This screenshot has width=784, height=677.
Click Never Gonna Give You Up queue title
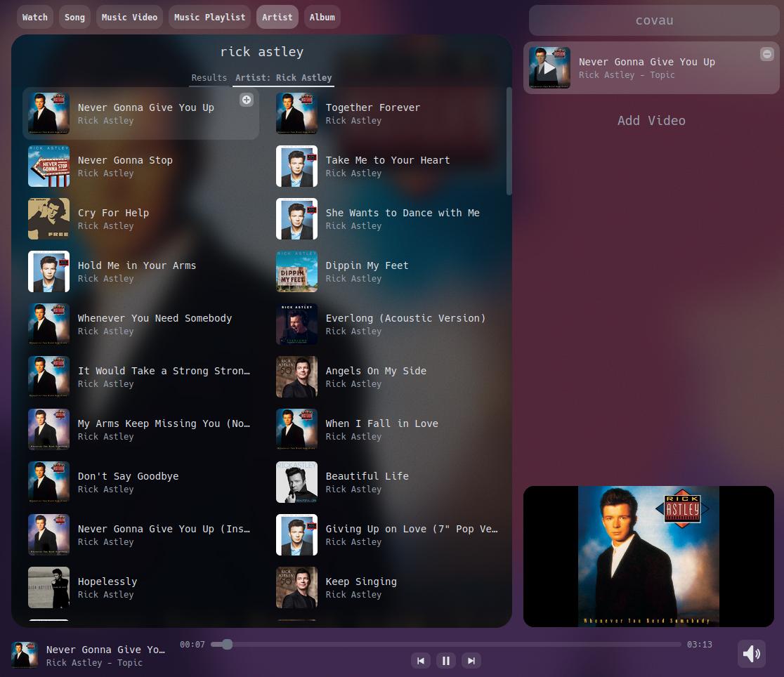(646, 62)
